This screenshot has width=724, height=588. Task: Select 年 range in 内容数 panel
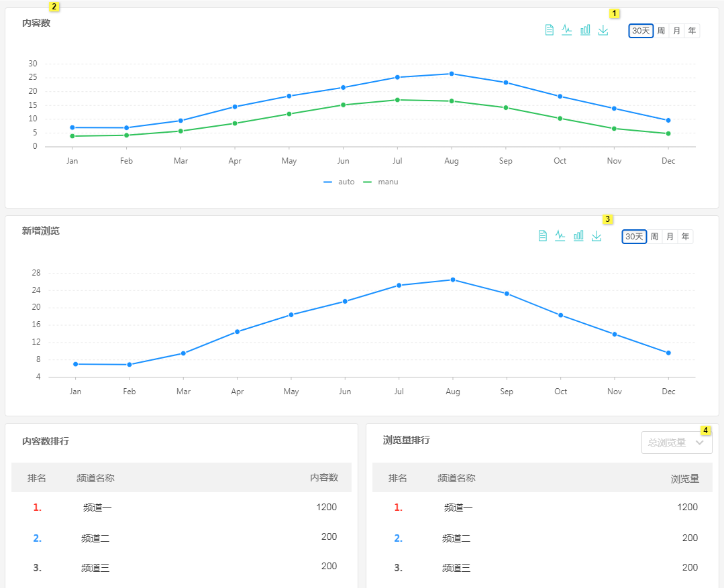pos(692,31)
